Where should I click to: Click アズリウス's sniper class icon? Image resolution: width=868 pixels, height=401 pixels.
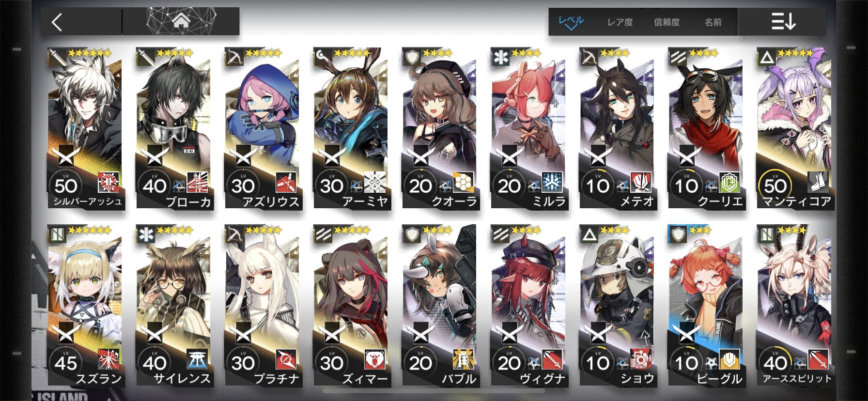(x=234, y=57)
